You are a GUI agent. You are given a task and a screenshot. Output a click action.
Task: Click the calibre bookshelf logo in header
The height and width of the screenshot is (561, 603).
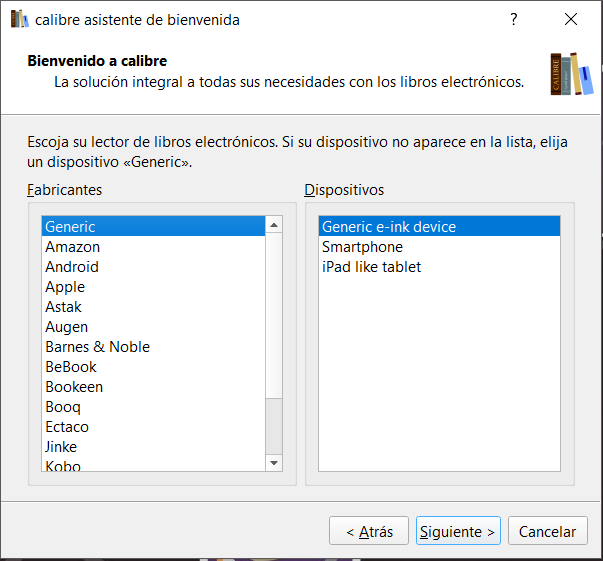(x=570, y=74)
